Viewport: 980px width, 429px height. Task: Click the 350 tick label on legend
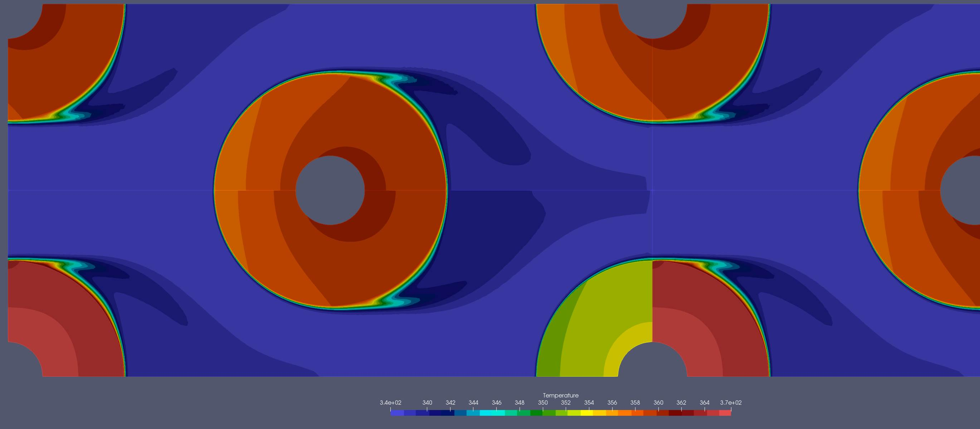click(543, 403)
